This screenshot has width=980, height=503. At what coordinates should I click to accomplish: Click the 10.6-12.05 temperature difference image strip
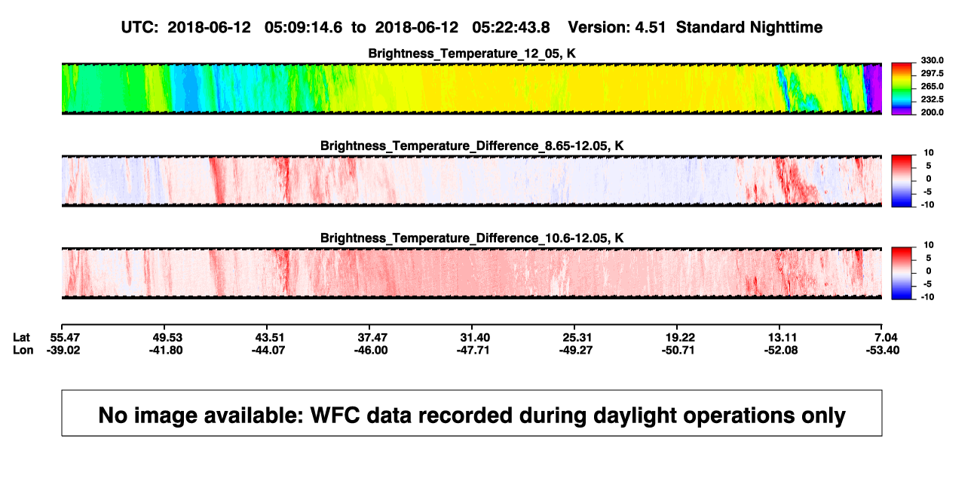471,273
